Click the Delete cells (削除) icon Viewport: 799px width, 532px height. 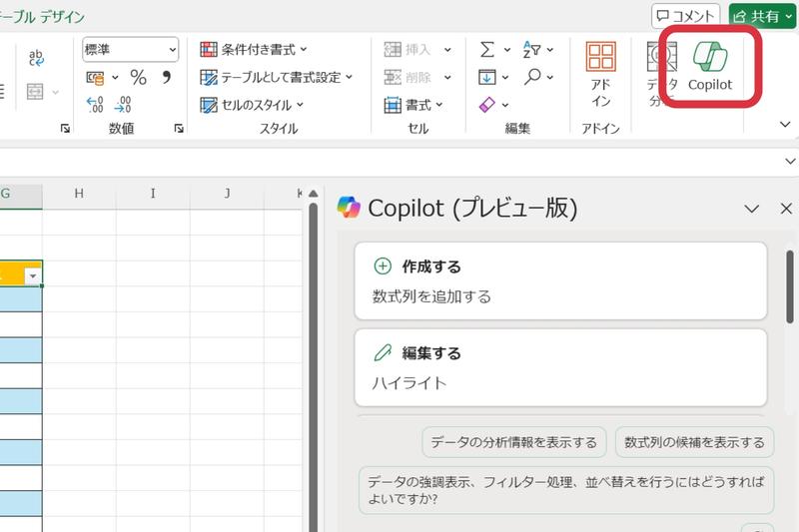pos(393,78)
